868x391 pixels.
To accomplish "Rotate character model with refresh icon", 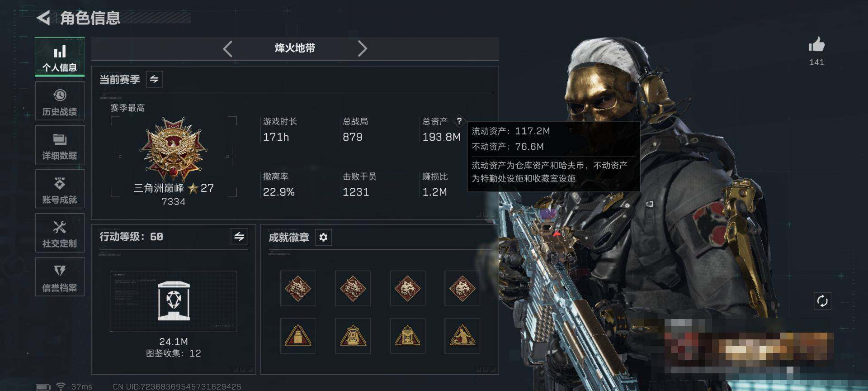I will pyautogui.click(x=822, y=301).
